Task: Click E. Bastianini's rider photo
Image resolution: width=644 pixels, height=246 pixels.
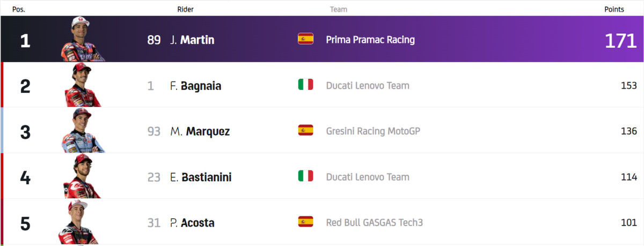Action: coord(82,176)
